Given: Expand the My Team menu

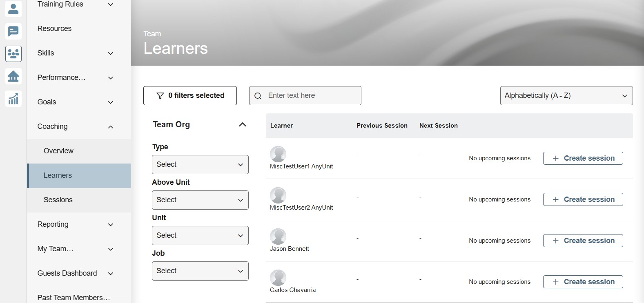Looking at the screenshot, I should click(x=79, y=249).
